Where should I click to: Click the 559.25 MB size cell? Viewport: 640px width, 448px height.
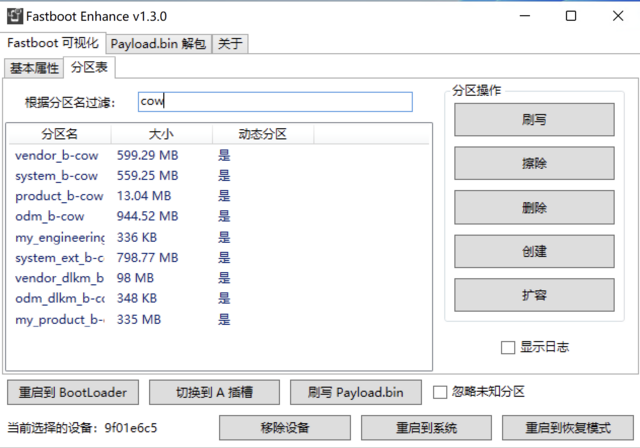pyautogui.click(x=147, y=176)
